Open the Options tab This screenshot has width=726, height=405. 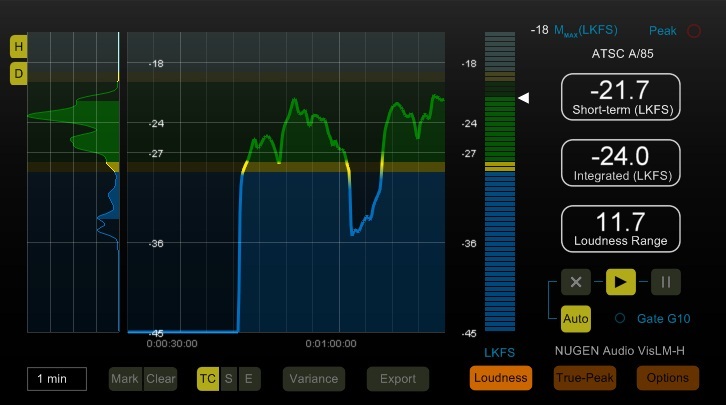(668, 378)
